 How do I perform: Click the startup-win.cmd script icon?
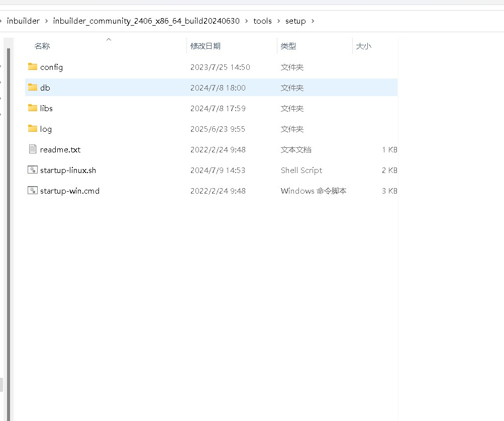[x=31, y=191]
